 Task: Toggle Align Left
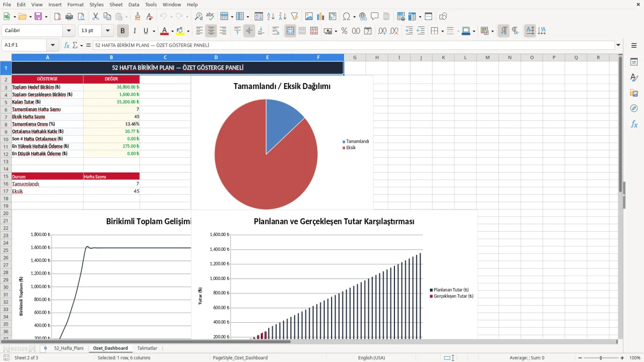click(x=200, y=31)
